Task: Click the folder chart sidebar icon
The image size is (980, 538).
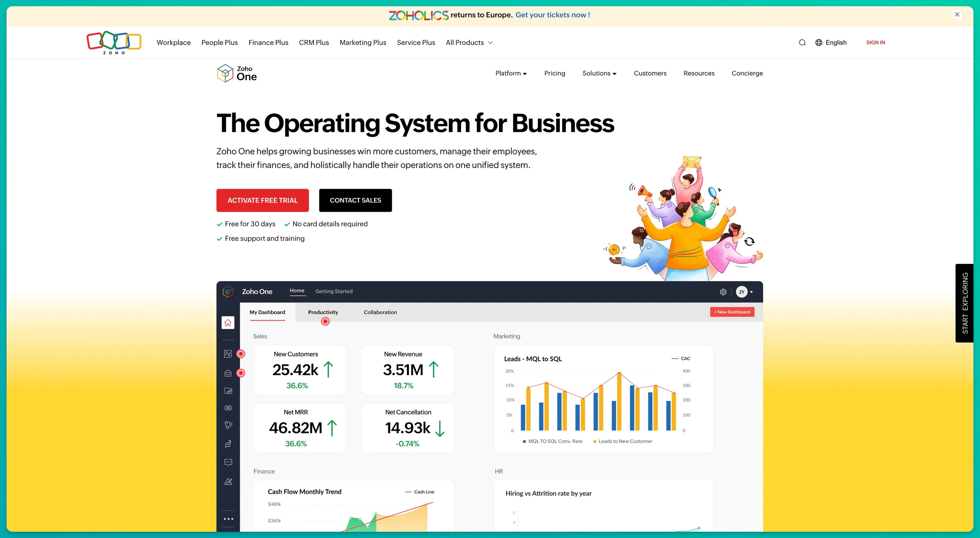Action: tap(228, 391)
